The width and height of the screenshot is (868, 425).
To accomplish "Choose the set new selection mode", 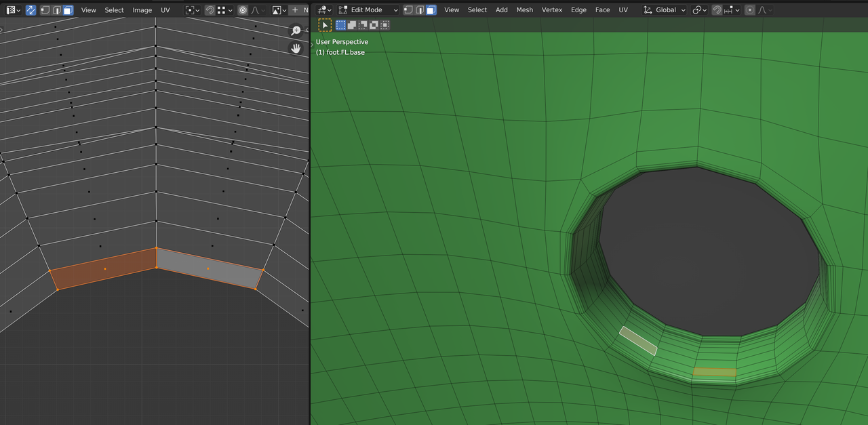I will [x=340, y=25].
